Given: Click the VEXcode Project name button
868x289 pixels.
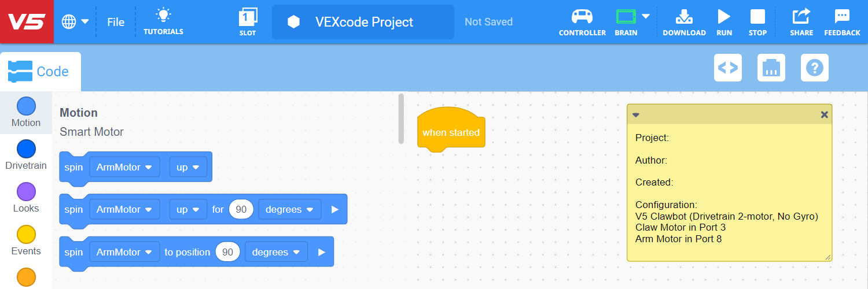Looking at the screenshot, I should click(x=363, y=22).
